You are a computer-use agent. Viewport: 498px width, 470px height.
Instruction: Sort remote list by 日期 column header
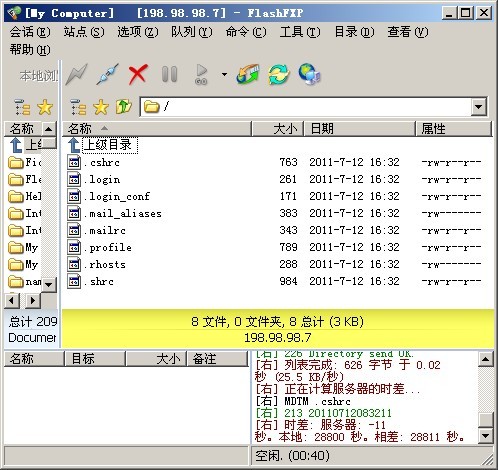click(x=359, y=129)
